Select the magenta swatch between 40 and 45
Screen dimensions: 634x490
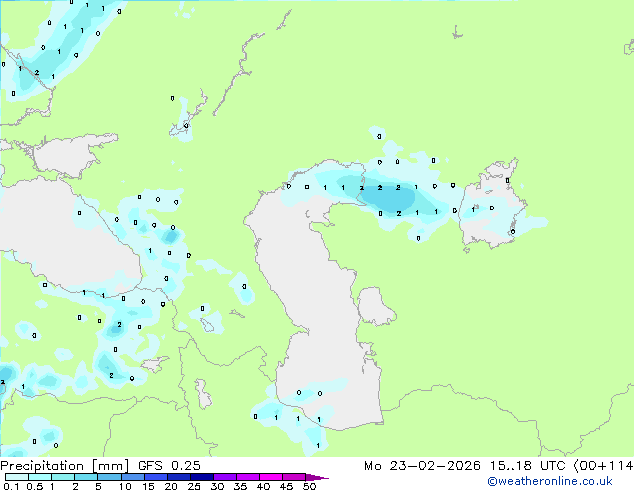click(270, 477)
